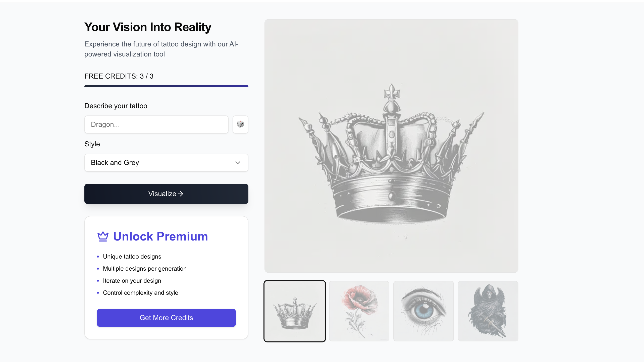Pick the grim reaper tattoo thumbnail
The image size is (644, 362).
click(x=488, y=311)
